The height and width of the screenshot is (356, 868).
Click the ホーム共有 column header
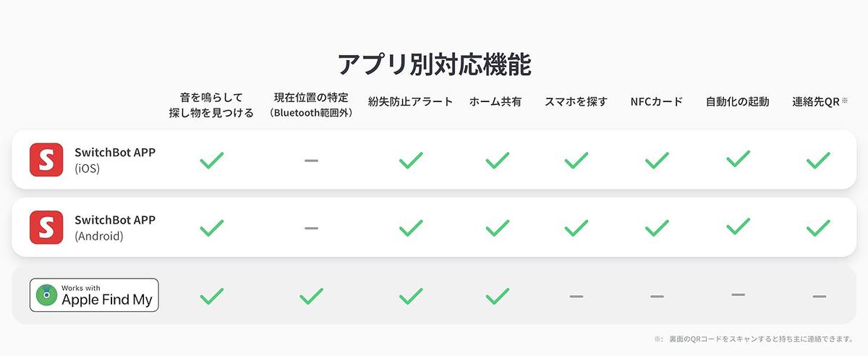coord(495,102)
